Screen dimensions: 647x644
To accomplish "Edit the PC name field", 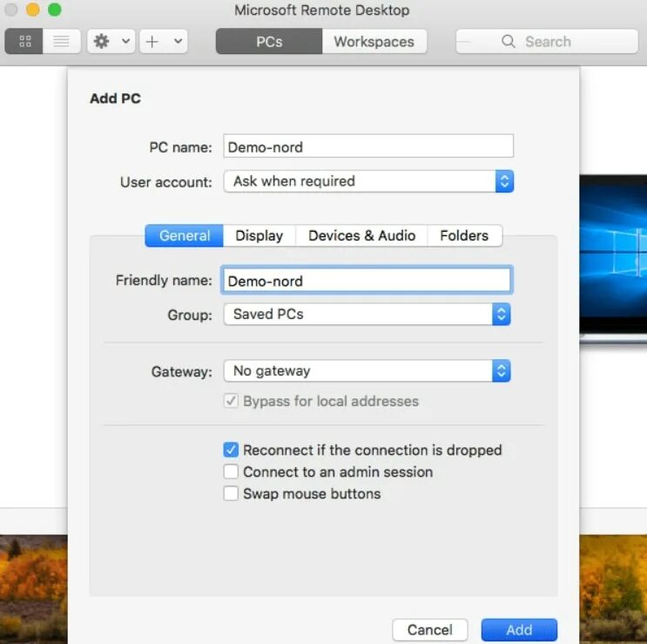I will click(x=368, y=146).
